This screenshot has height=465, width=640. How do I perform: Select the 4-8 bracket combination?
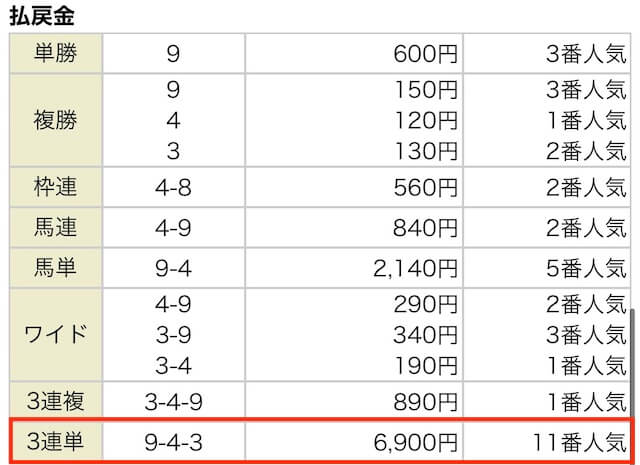pos(174,187)
